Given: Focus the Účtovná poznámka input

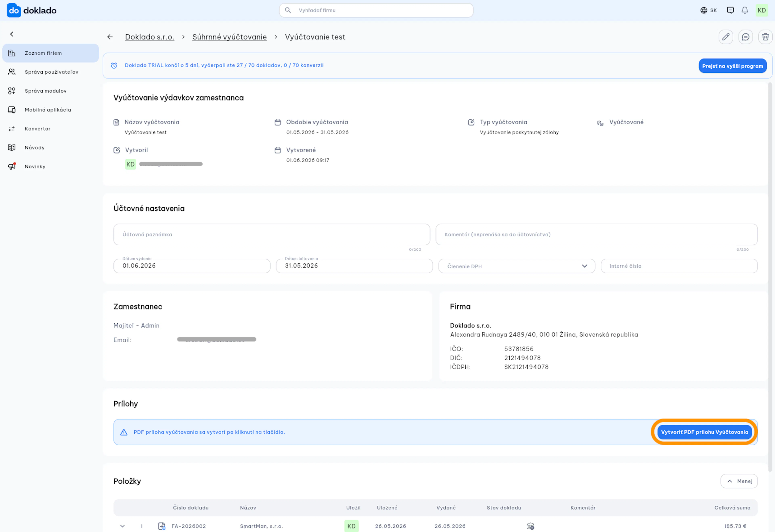Looking at the screenshot, I should click(272, 235).
